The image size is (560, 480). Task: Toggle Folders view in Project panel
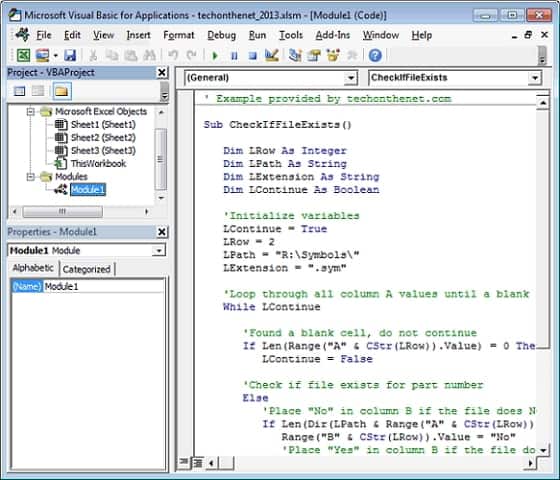point(61,91)
